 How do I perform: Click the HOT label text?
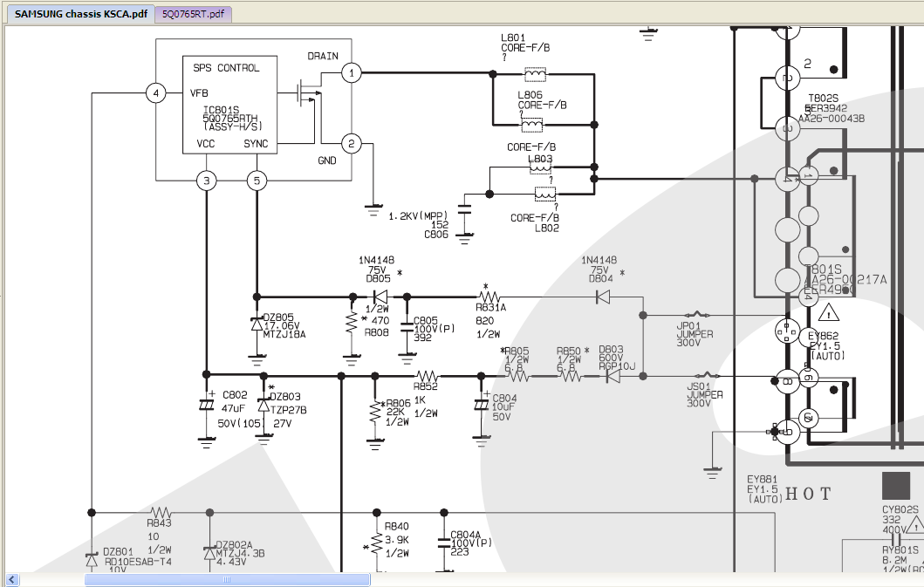click(809, 494)
